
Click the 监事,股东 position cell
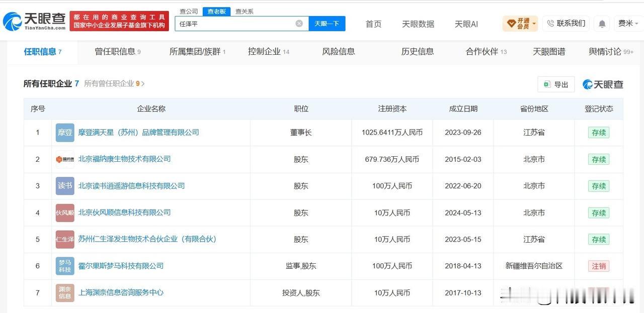coord(301,266)
